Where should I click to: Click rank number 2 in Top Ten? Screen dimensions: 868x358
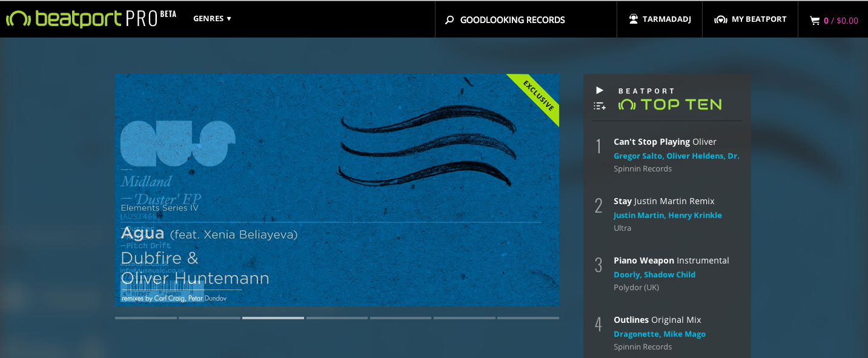[x=599, y=206]
